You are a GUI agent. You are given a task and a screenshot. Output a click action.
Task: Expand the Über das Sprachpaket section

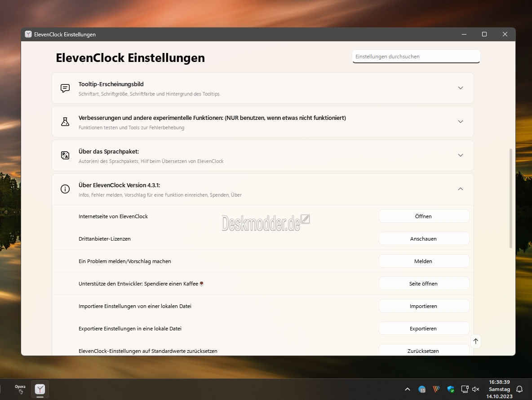click(460, 155)
